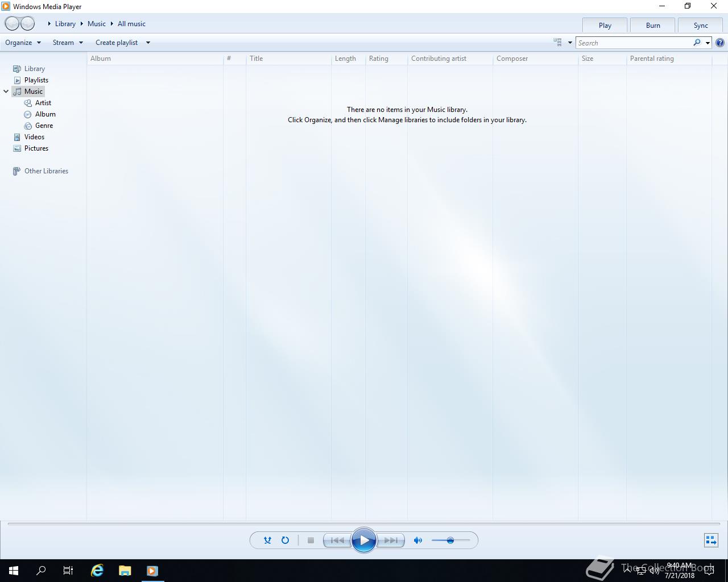Viewport: 728px width, 582px height.
Task: Select Artist under Music
Action: 38,103
